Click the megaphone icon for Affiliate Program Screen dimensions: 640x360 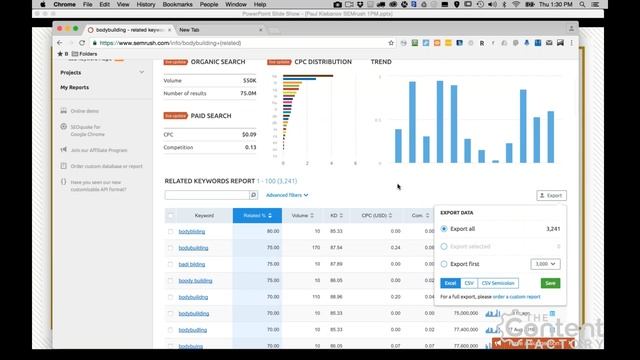pyautogui.click(x=64, y=150)
